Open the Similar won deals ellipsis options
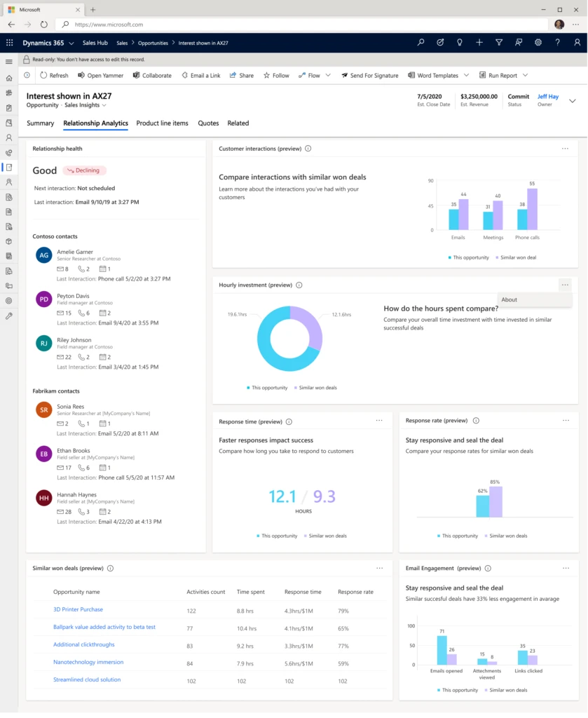 pyautogui.click(x=380, y=568)
